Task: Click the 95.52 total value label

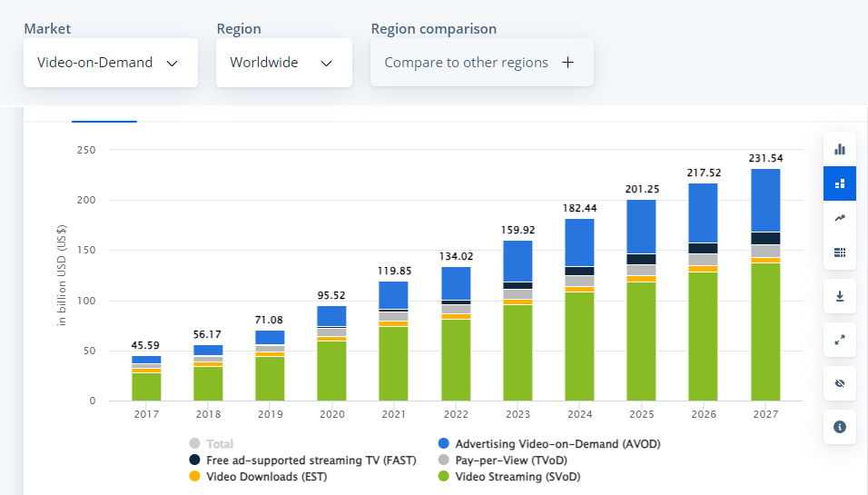Action: tap(331, 296)
